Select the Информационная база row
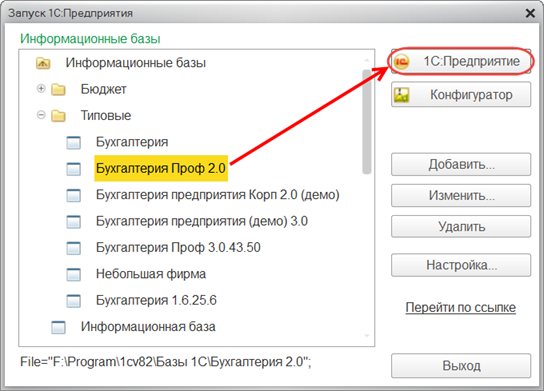Image resolution: width=544 pixels, height=391 pixels. (148, 326)
